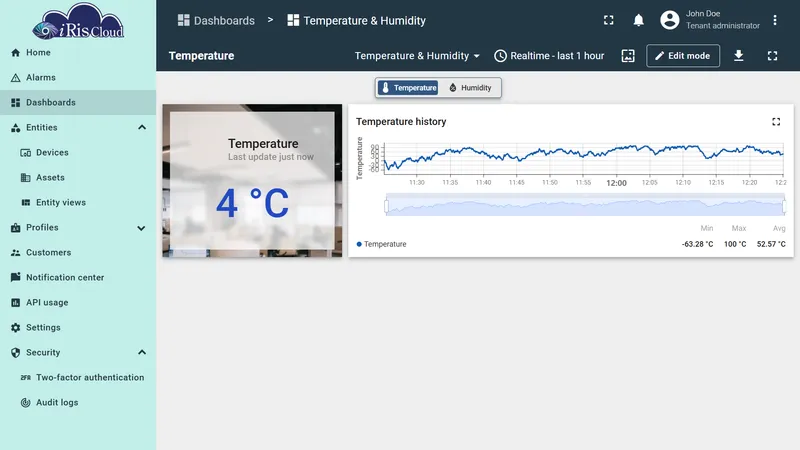Click the Temperature value card
The width and height of the screenshot is (800, 450).
pyautogui.click(x=252, y=181)
